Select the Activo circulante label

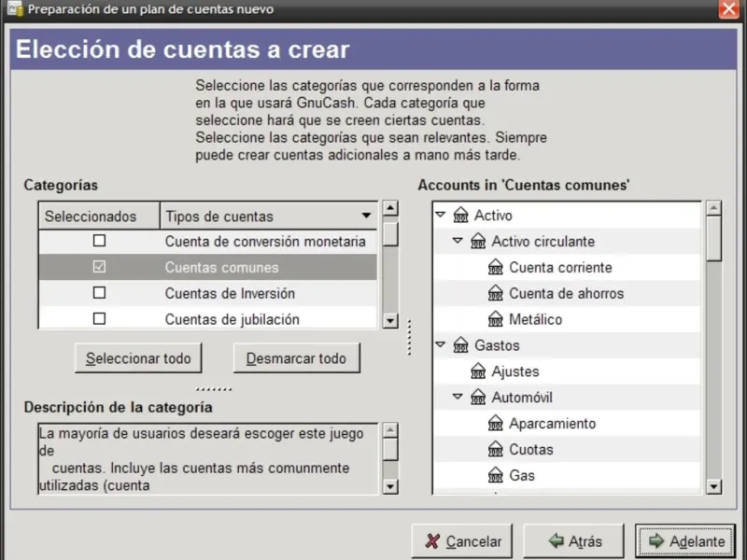(543, 241)
